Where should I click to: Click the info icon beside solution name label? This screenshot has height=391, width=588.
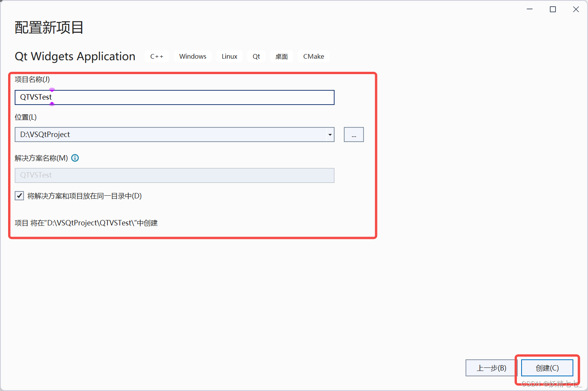pyautogui.click(x=75, y=158)
